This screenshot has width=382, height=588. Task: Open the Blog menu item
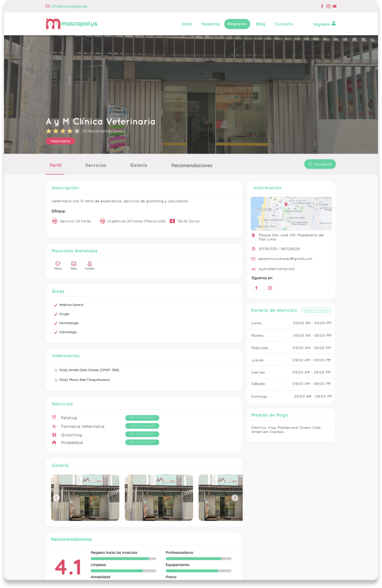[x=261, y=24]
